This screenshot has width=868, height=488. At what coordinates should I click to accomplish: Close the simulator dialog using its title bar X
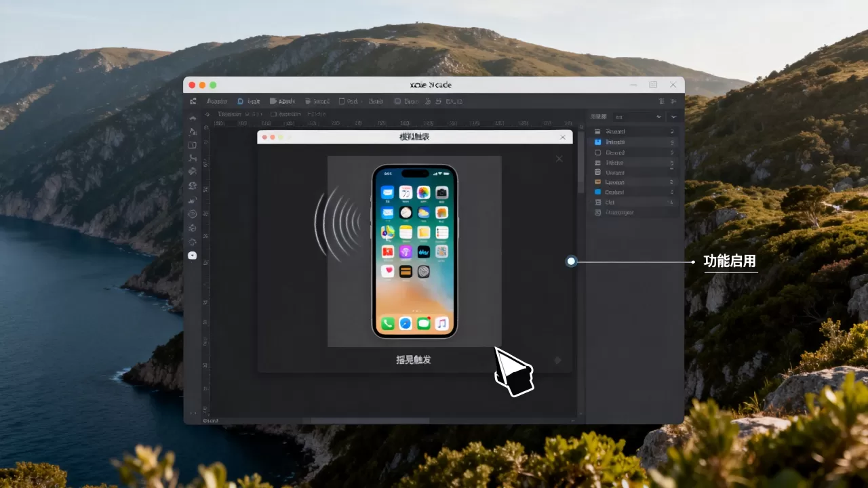(x=562, y=137)
